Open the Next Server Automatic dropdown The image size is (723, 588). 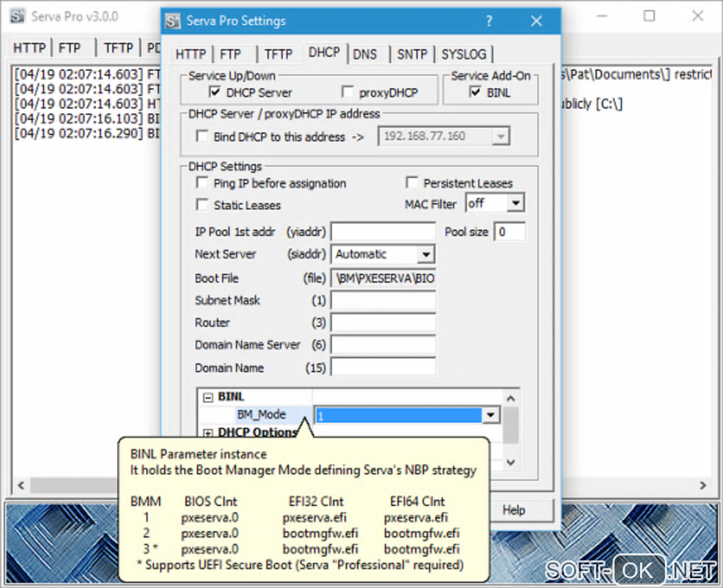click(x=426, y=254)
